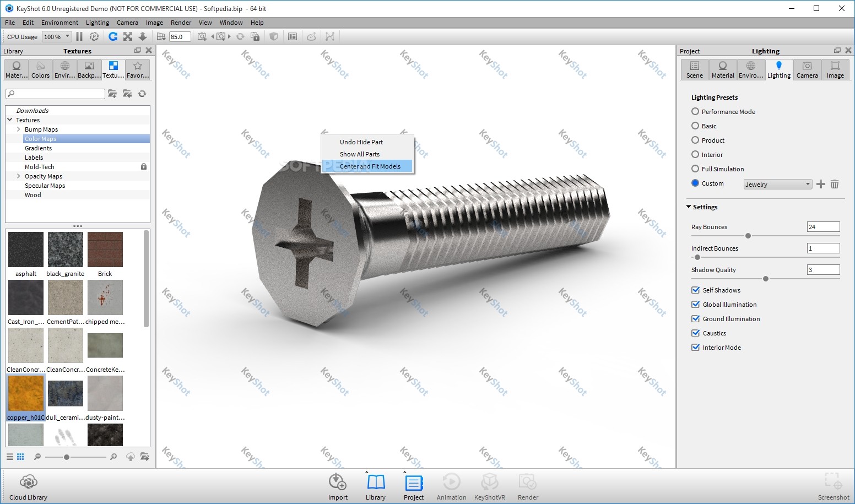855x504 pixels.
Task: Select the Gradients texture folder
Action: 38,148
